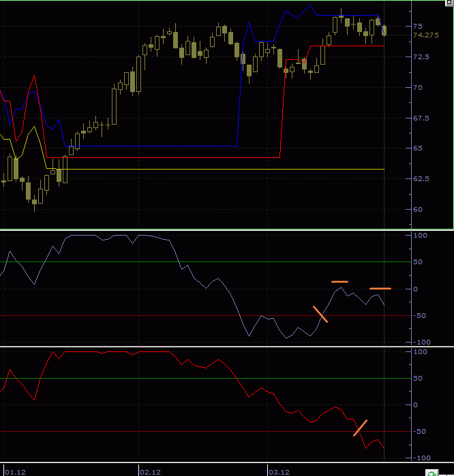Click the 65 price axis label
Screen dimensions: 454x476
418,148
